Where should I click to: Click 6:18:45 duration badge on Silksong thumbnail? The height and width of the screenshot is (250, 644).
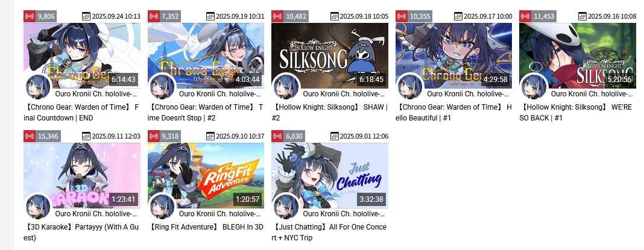pyautogui.click(x=371, y=80)
